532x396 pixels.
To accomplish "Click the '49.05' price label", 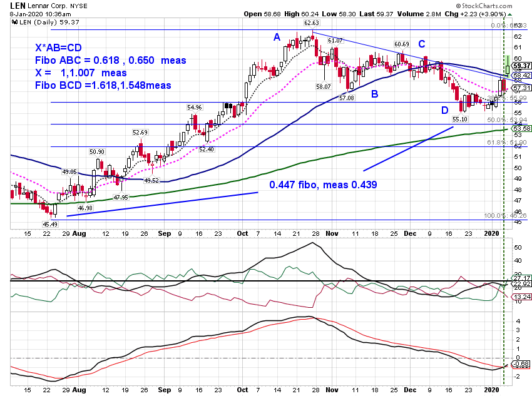I will coord(69,172).
